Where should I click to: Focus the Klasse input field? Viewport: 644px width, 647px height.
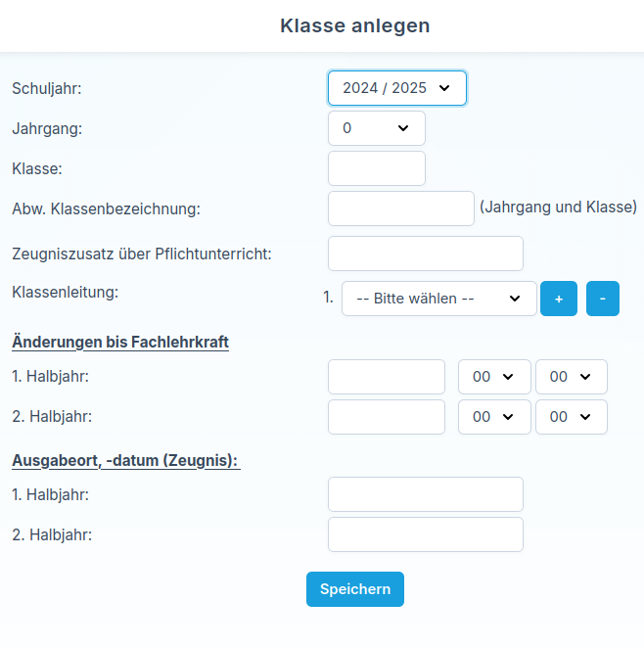click(x=377, y=168)
